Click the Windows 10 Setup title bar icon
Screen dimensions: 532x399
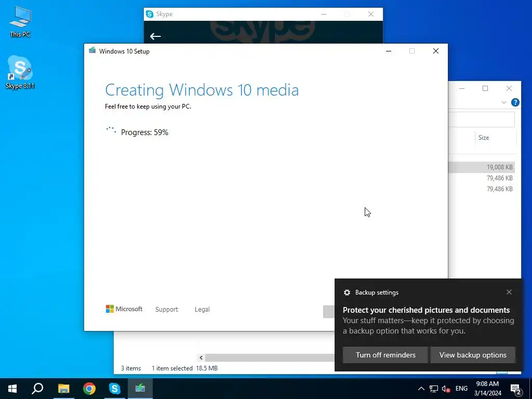pos(92,51)
